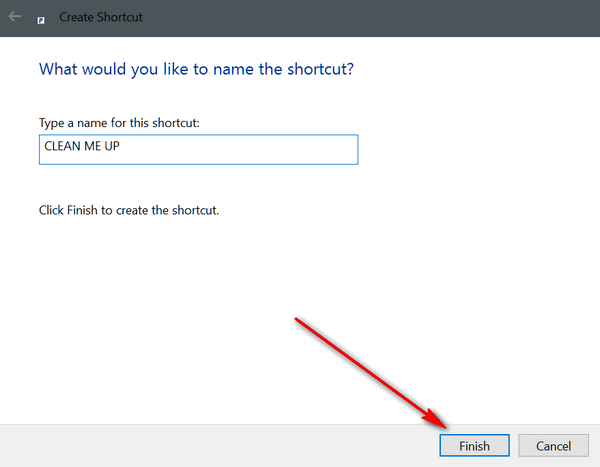Screen dimensions: 600x467
Task: Click the back arrow in title bar
Action: tap(15, 16)
